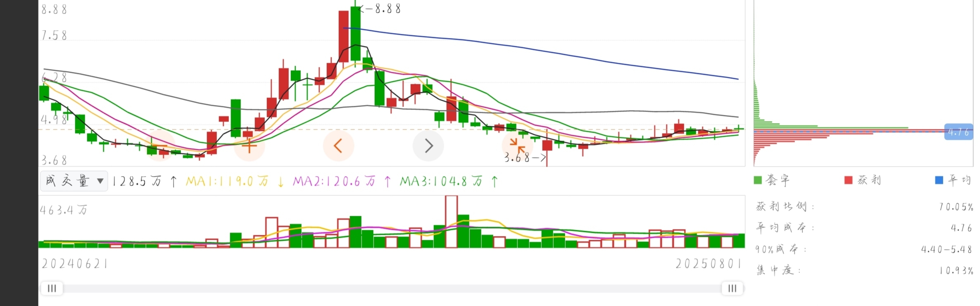The width and height of the screenshot is (980, 306).
Task: Tap the zoom-in plus circle icon
Action: 249,146
